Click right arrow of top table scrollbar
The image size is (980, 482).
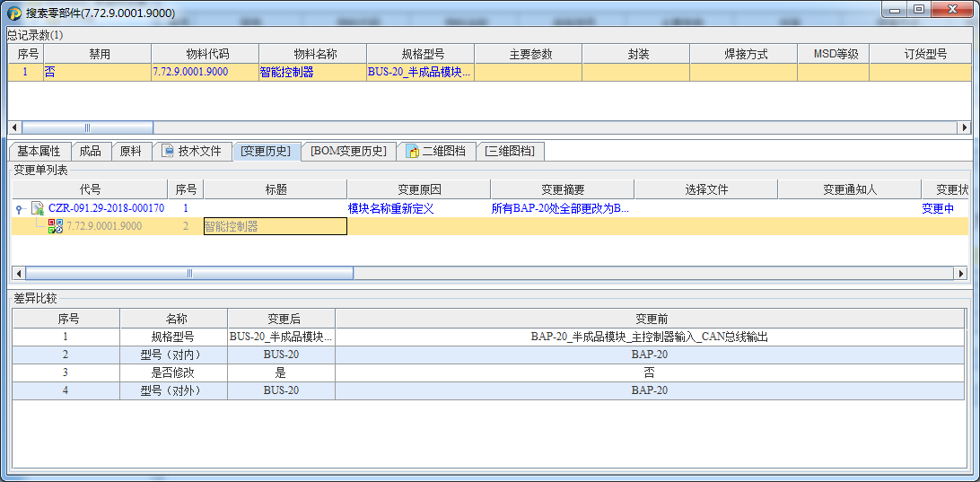pos(966,127)
